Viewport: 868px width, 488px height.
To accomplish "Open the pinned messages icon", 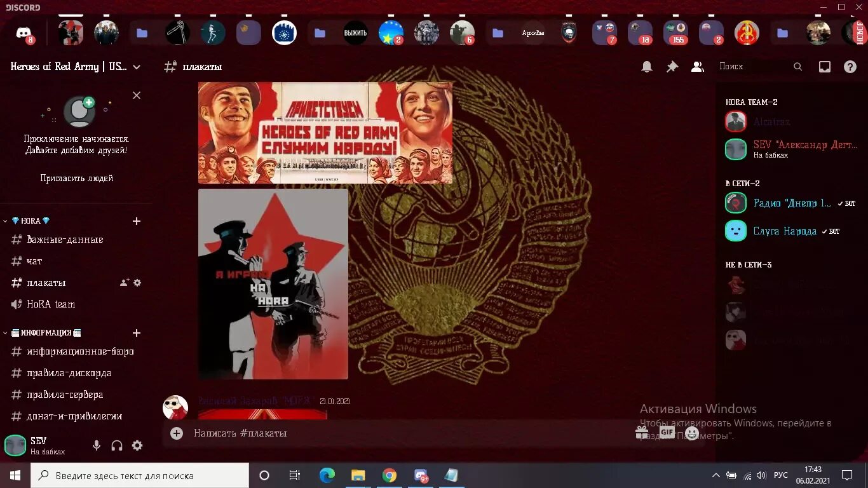I will [672, 67].
